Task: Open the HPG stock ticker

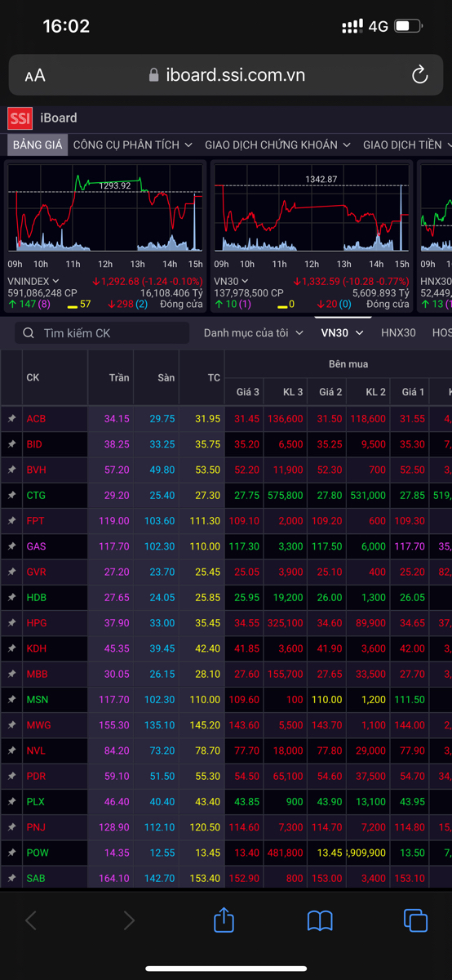Action: pos(36,622)
